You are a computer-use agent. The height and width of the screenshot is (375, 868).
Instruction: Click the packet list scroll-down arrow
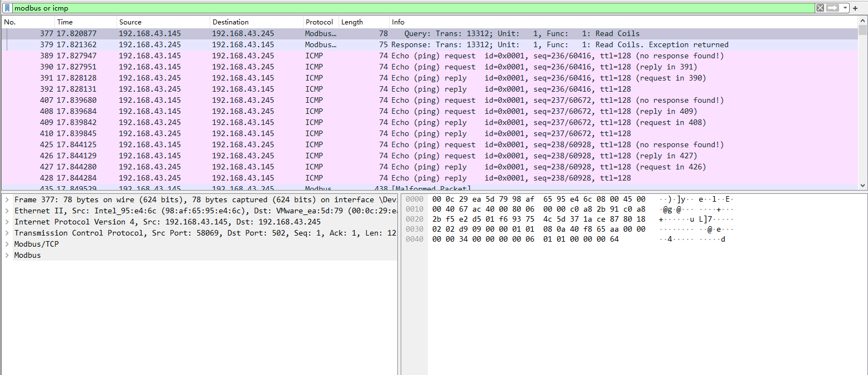coord(862,186)
